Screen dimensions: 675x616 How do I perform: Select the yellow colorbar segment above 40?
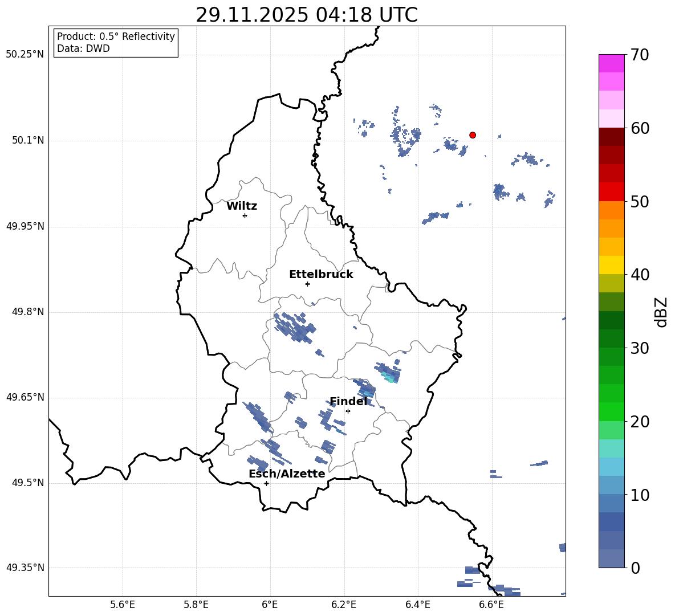(612, 265)
